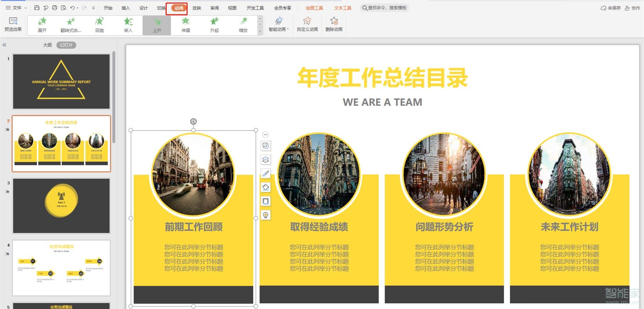Screen dimensions: 644x309
Task: Open the 预览效果 preview effect tool
Action: click(x=13, y=25)
